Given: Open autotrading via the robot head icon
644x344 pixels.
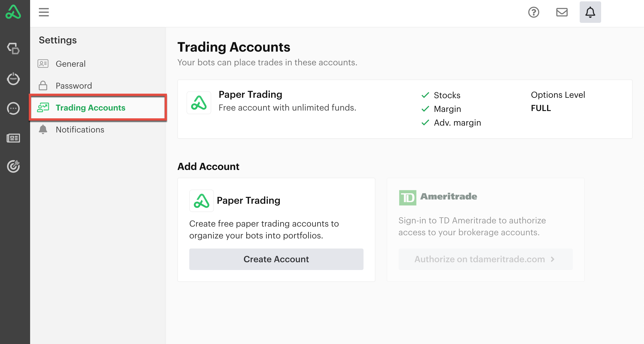Looking at the screenshot, I should click(x=13, y=79).
